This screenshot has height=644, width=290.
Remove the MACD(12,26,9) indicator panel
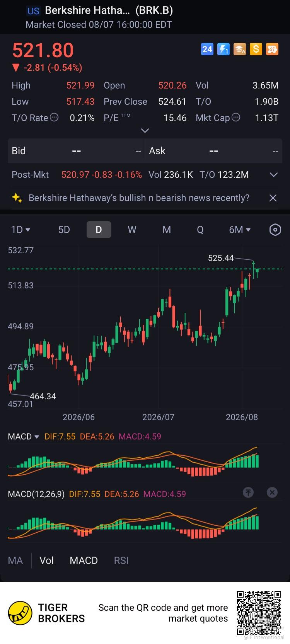pyautogui.click(x=272, y=492)
